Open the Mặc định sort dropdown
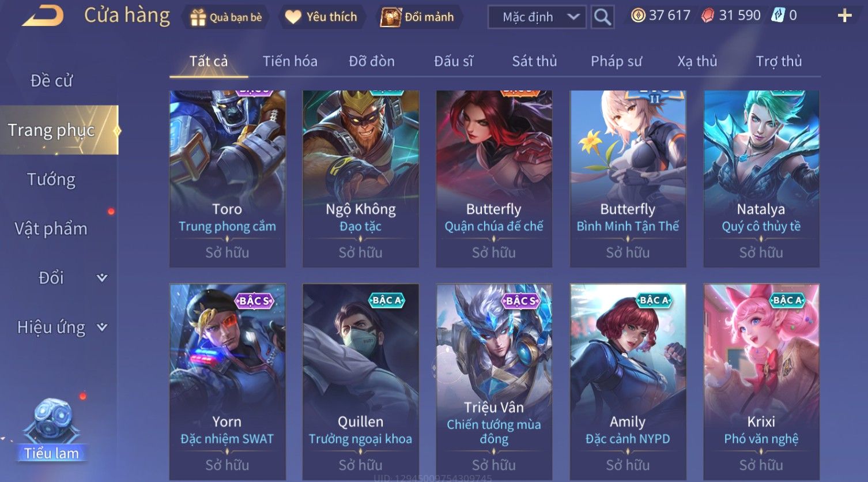This screenshot has width=868, height=482. (x=537, y=17)
